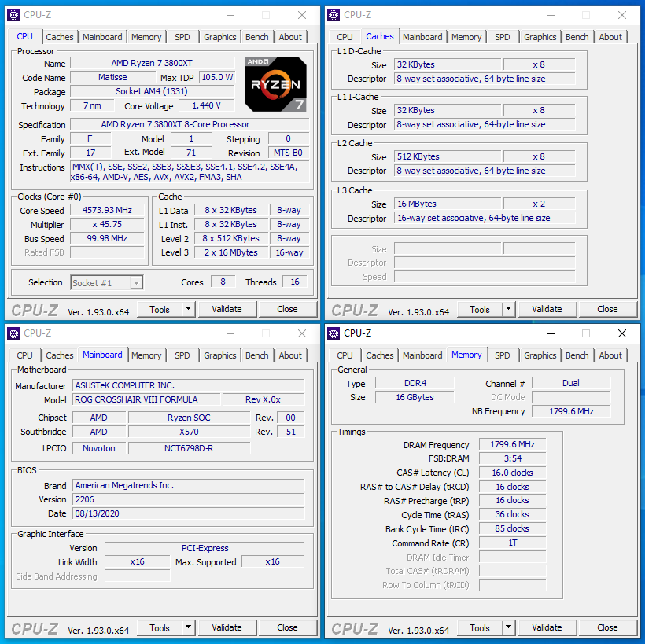645x644 pixels.
Task: Click CAS# Latency 16.0 clocks value
Action: 513,473
